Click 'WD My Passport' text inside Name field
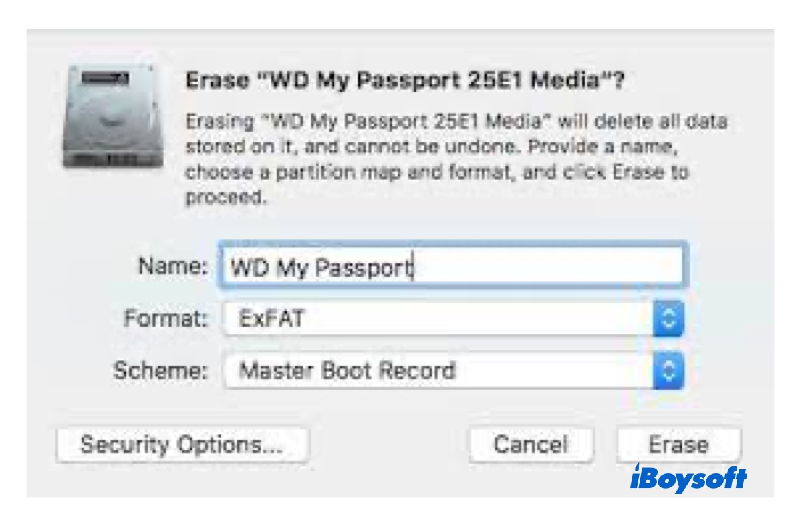798x532 pixels. [x=321, y=267]
